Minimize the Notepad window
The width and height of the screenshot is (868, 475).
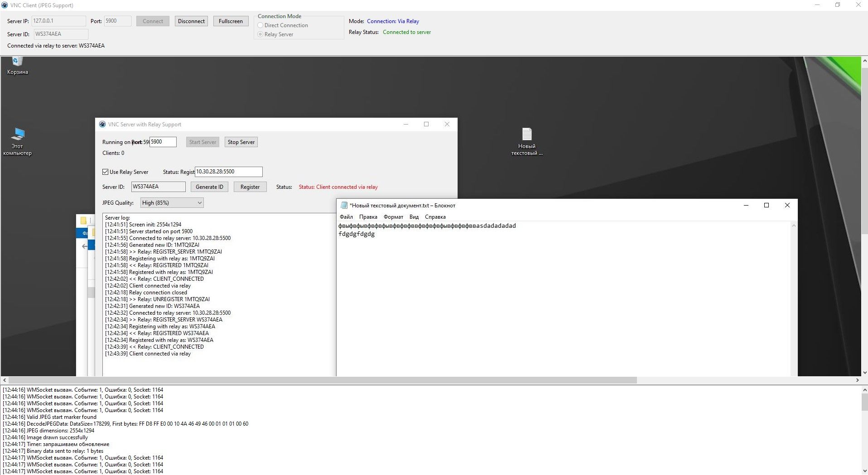746,205
